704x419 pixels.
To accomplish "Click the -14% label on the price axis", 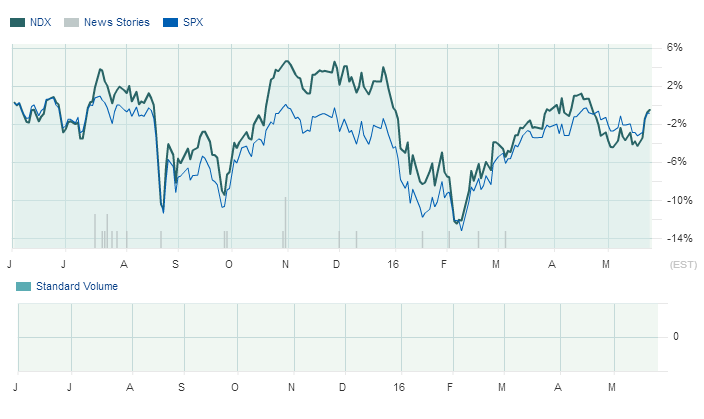I will pos(673,239).
